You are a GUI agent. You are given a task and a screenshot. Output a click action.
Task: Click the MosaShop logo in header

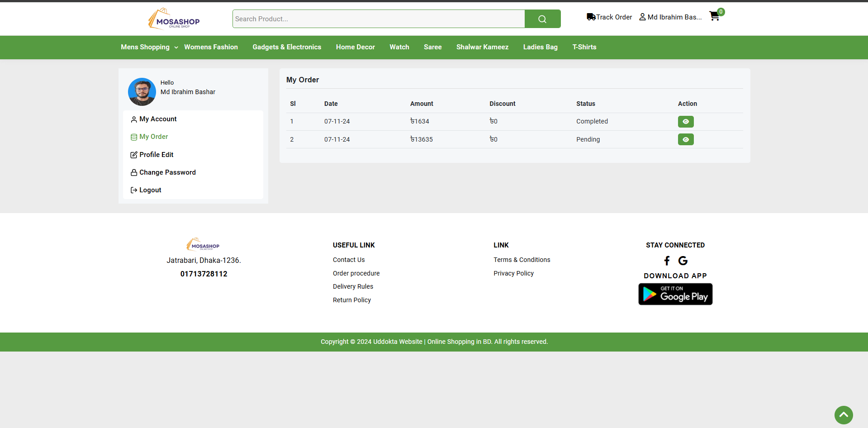(174, 19)
